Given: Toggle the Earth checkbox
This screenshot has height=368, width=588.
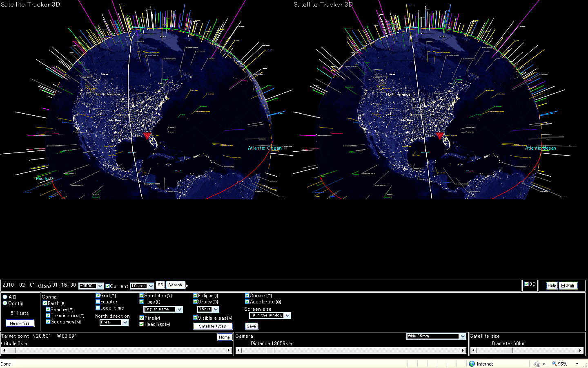Looking at the screenshot, I should [45, 303].
